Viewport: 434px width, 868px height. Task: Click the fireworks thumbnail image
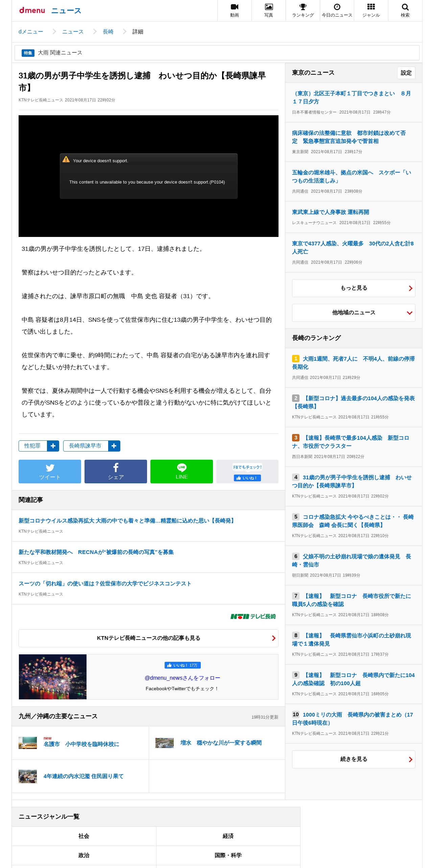tap(53, 677)
